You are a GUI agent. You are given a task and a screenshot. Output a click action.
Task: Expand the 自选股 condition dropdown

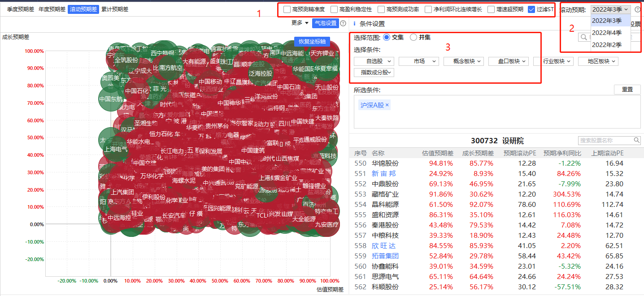(x=374, y=61)
